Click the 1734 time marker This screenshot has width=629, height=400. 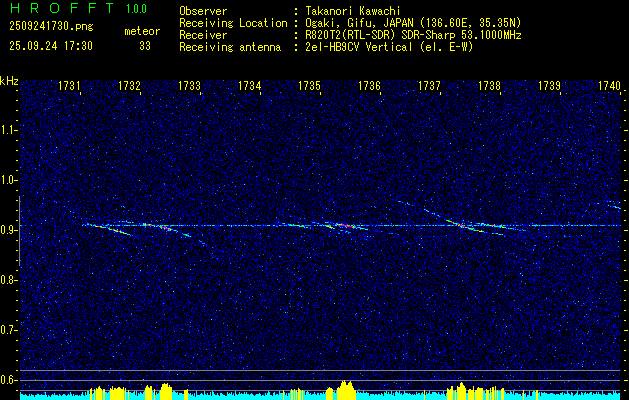click(x=250, y=85)
